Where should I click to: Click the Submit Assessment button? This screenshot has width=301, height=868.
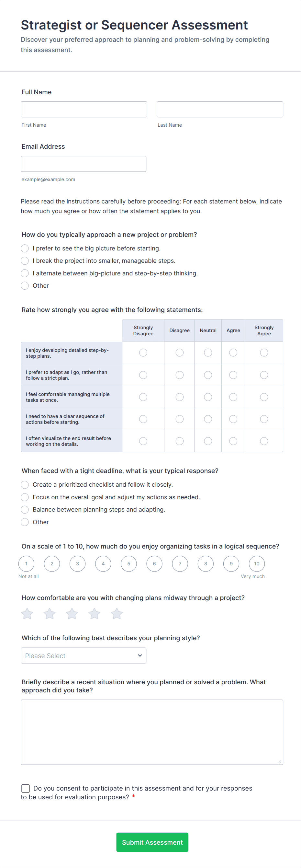[152, 842]
